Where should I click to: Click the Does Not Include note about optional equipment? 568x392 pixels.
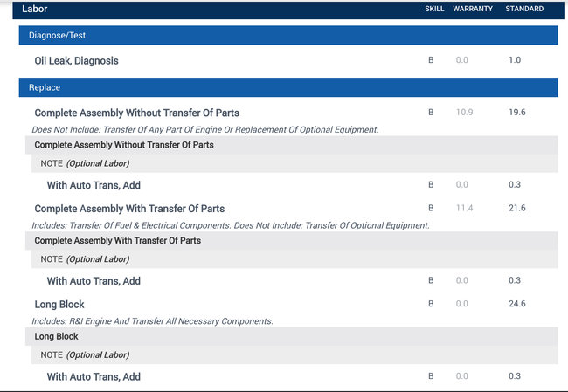(205, 129)
